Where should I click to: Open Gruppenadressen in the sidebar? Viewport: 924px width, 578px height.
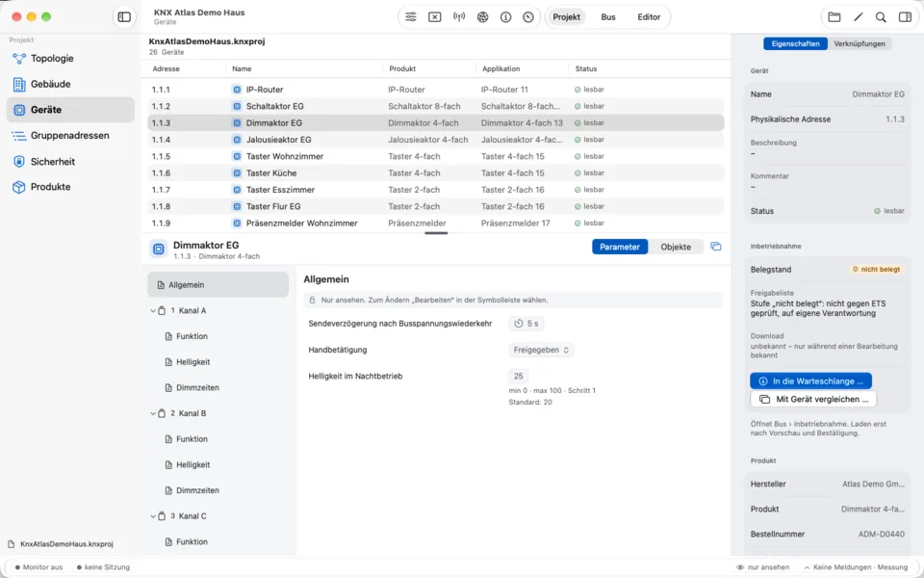pyautogui.click(x=70, y=136)
